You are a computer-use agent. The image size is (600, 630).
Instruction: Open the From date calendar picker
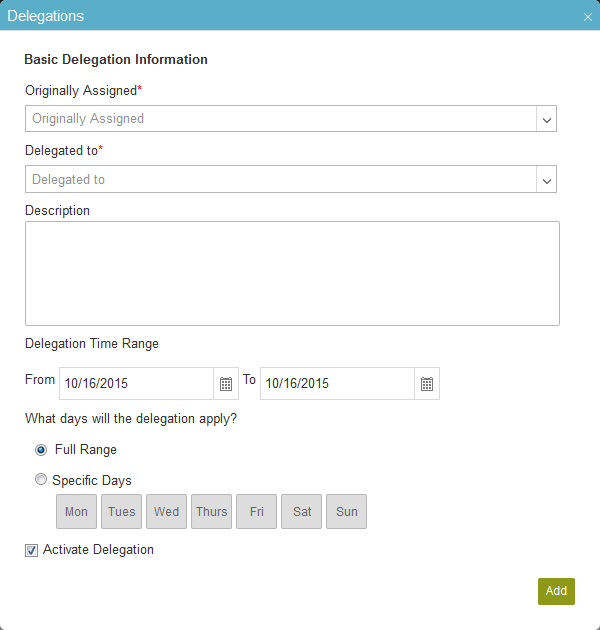[x=226, y=384]
